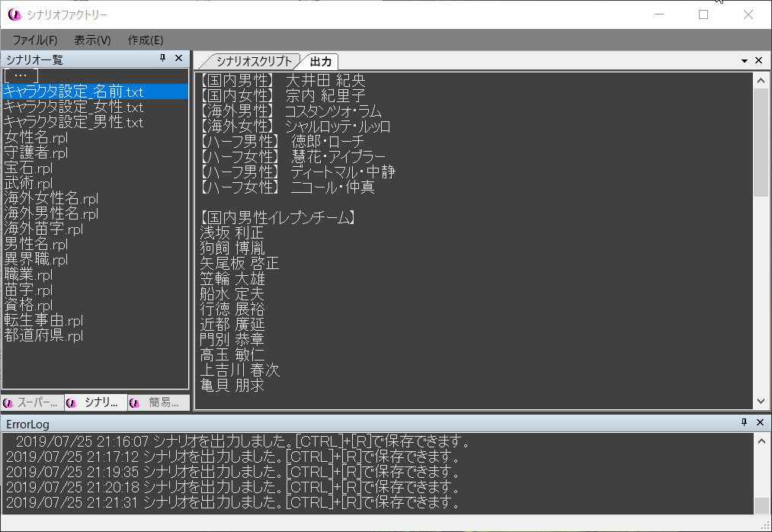Close the ErrorLog panel
The width and height of the screenshot is (772, 532).
coord(759,422)
